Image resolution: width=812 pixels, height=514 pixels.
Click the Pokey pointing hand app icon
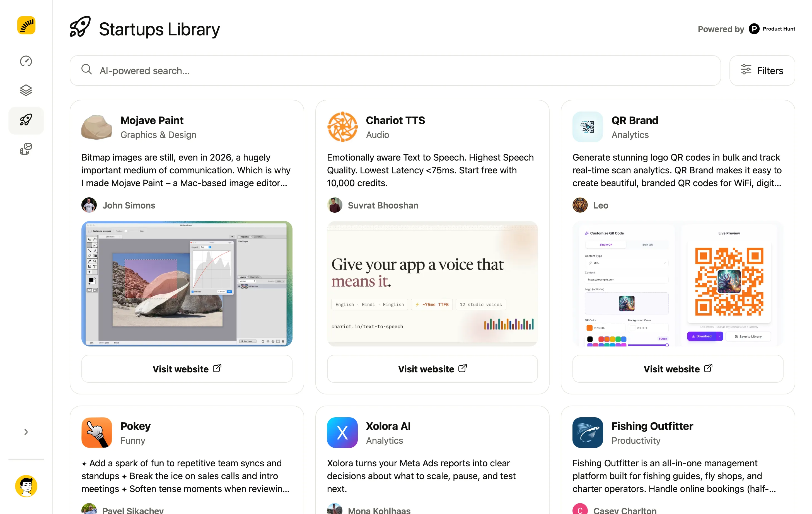(97, 433)
